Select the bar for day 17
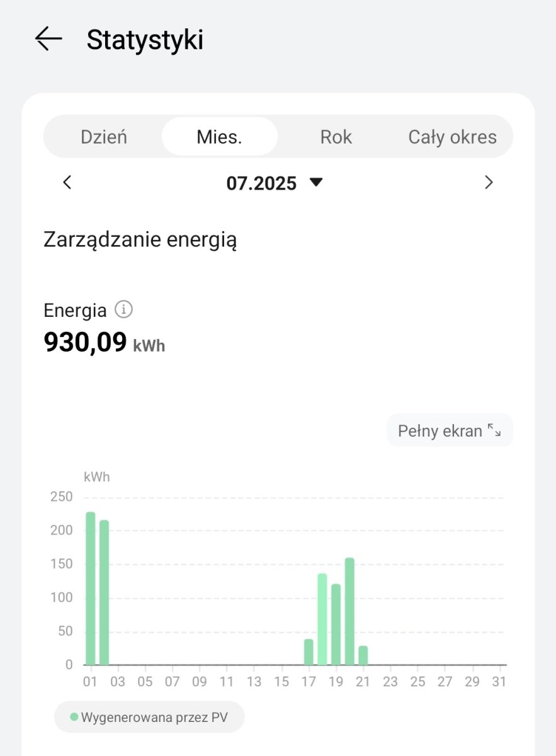 pos(309,652)
